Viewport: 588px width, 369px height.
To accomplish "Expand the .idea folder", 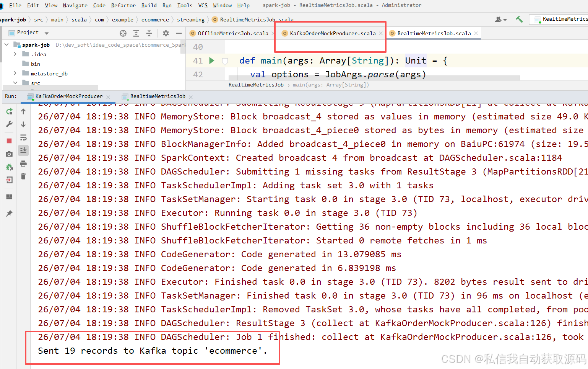I will [15, 54].
